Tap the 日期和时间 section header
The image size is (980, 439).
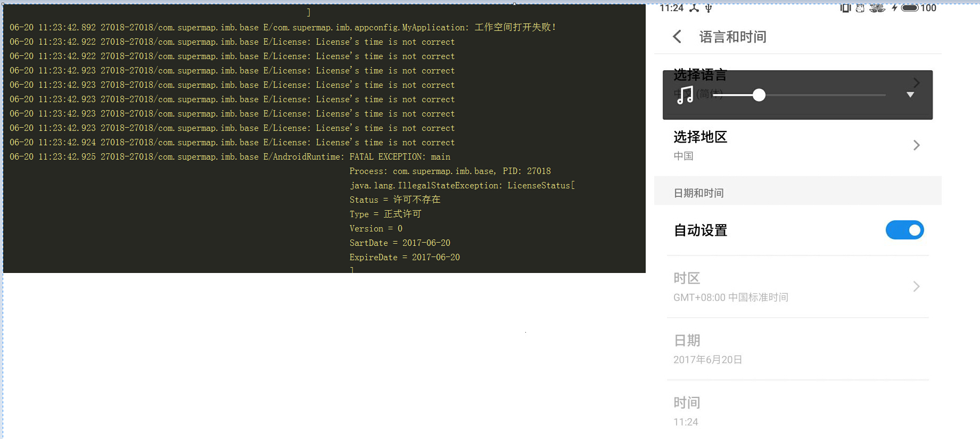coord(698,193)
